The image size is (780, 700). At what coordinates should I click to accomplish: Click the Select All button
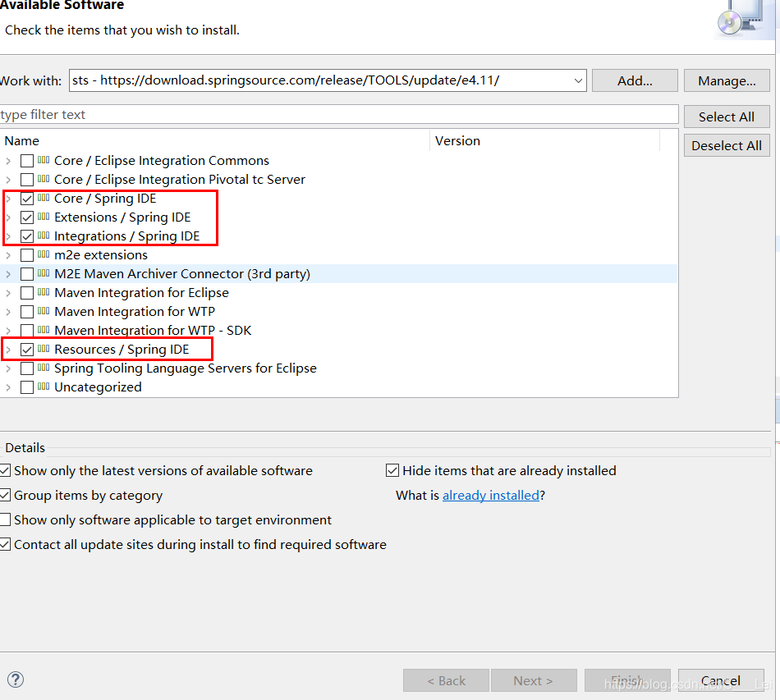point(727,117)
